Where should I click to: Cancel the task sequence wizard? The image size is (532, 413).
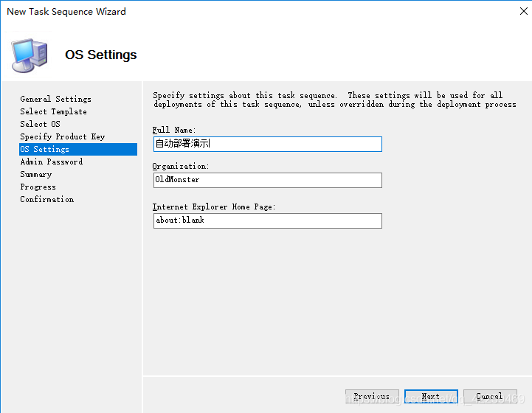coord(489,397)
